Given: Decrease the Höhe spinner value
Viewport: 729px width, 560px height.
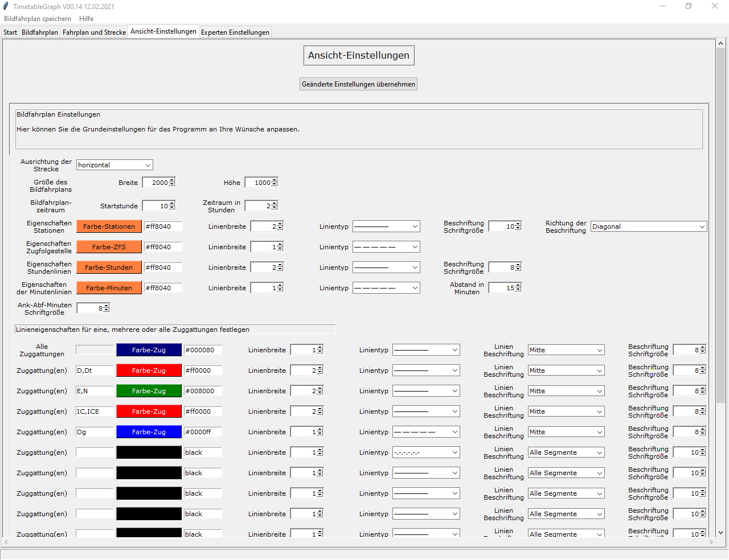Looking at the screenshot, I should coord(275,184).
